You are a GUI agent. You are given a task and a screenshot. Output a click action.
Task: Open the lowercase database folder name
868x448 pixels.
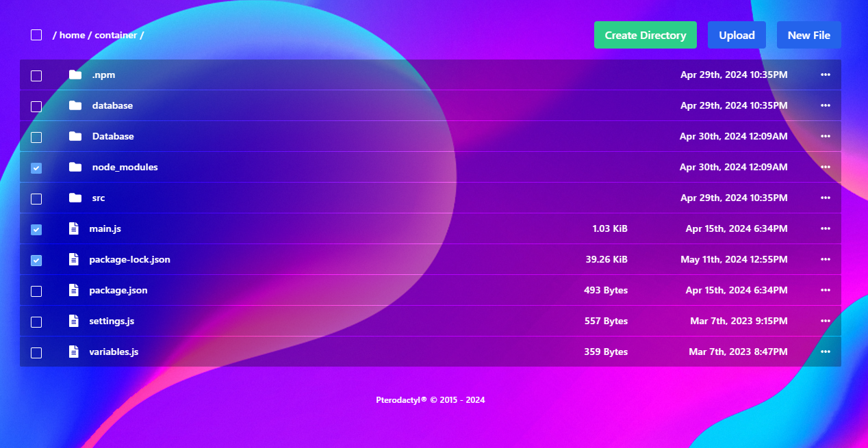pyautogui.click(x=112, y=105)
